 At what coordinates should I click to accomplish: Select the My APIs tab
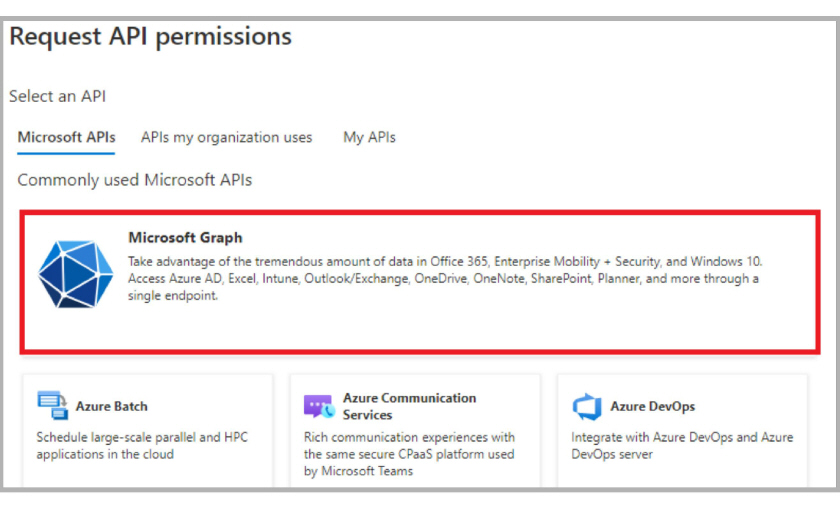369,137
